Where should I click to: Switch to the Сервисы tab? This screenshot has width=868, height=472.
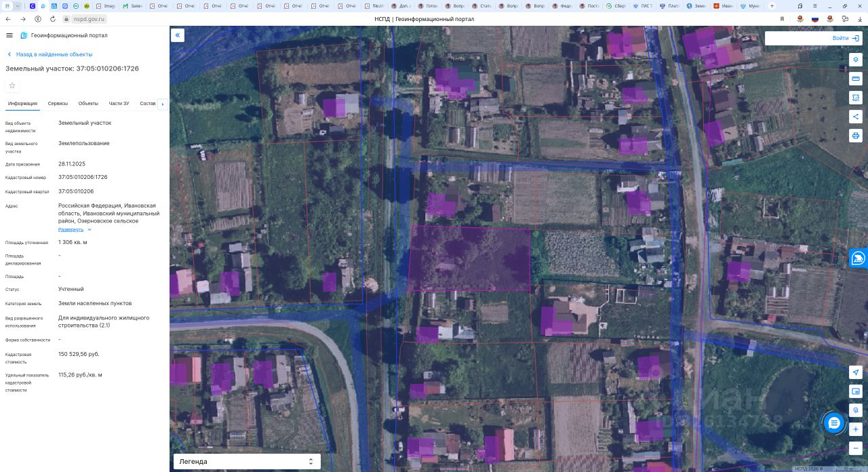(58, 104)
